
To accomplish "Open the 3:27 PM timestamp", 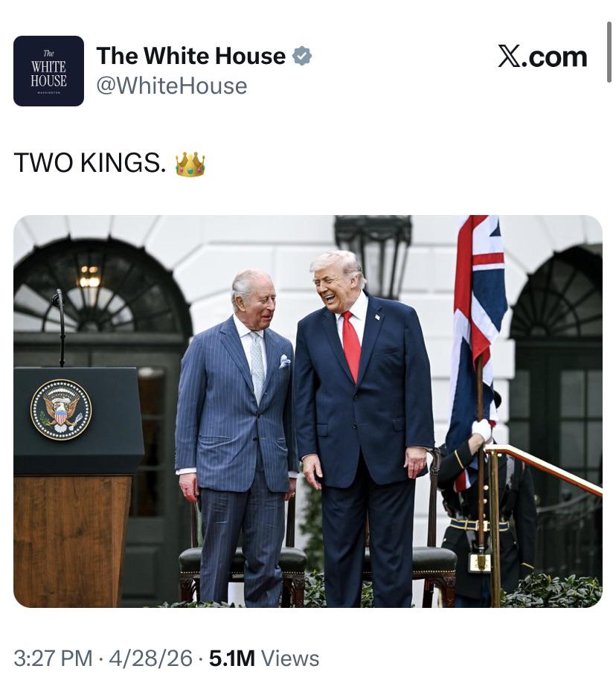I will [54, 659].
